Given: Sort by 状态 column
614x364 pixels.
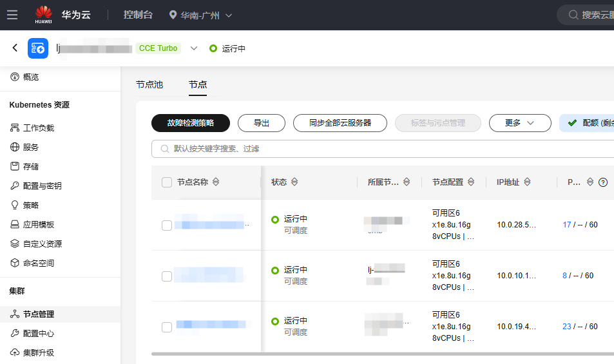Looking at the screenshot, I should 294,182.
